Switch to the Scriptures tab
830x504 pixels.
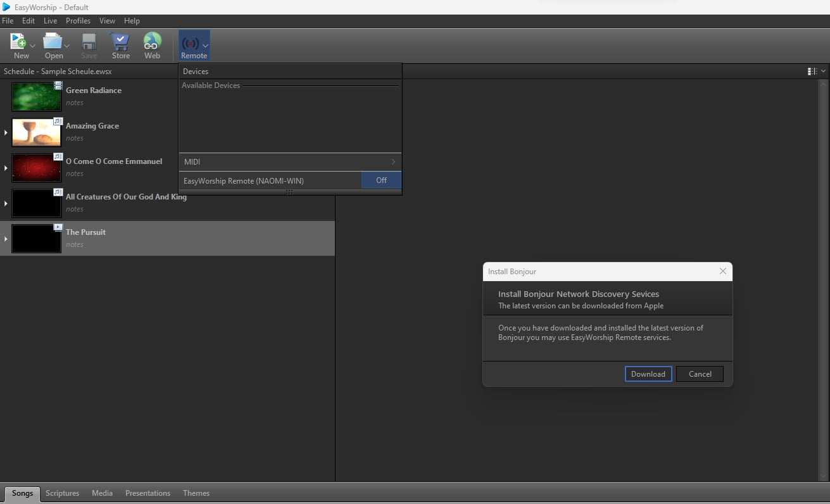pyautogui.click(x=62, y=493)
